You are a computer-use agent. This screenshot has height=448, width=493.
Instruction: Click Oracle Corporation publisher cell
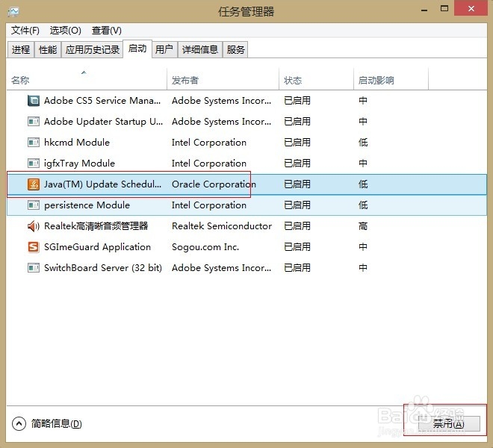pos(214,184)
